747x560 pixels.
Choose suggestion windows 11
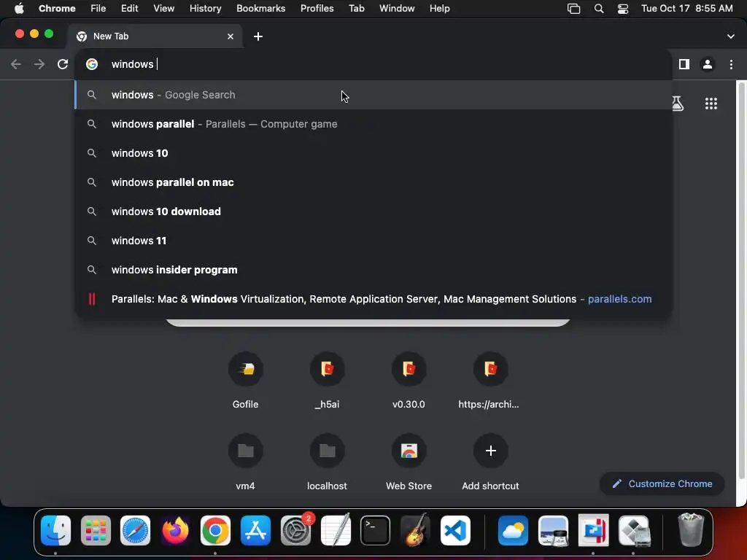pyautogui.click(x=373, y=241)
